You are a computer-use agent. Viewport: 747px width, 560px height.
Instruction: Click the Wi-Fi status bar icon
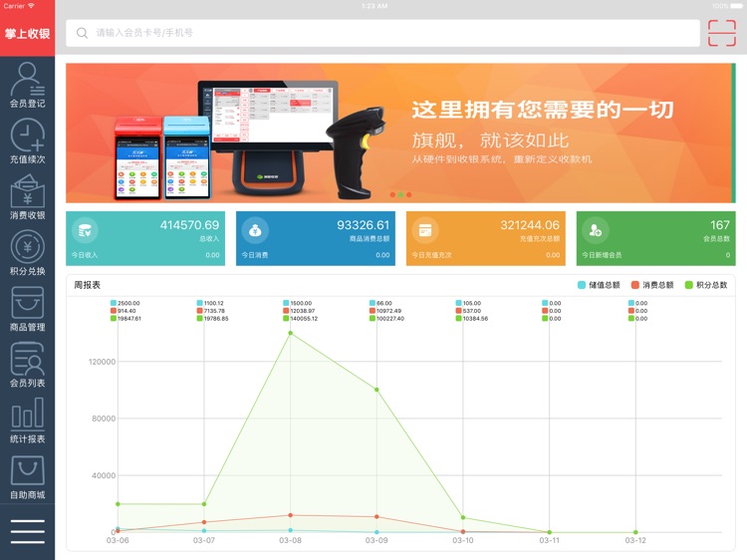31,6
